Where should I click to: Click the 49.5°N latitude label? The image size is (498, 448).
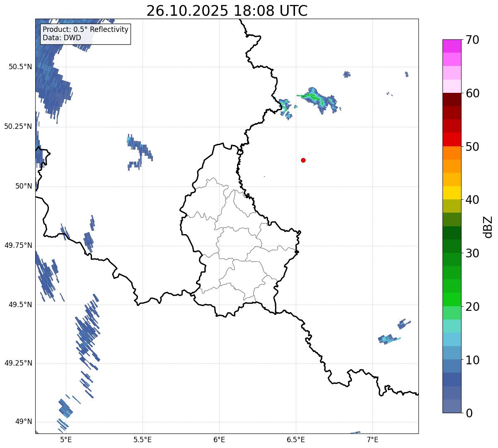20,305
